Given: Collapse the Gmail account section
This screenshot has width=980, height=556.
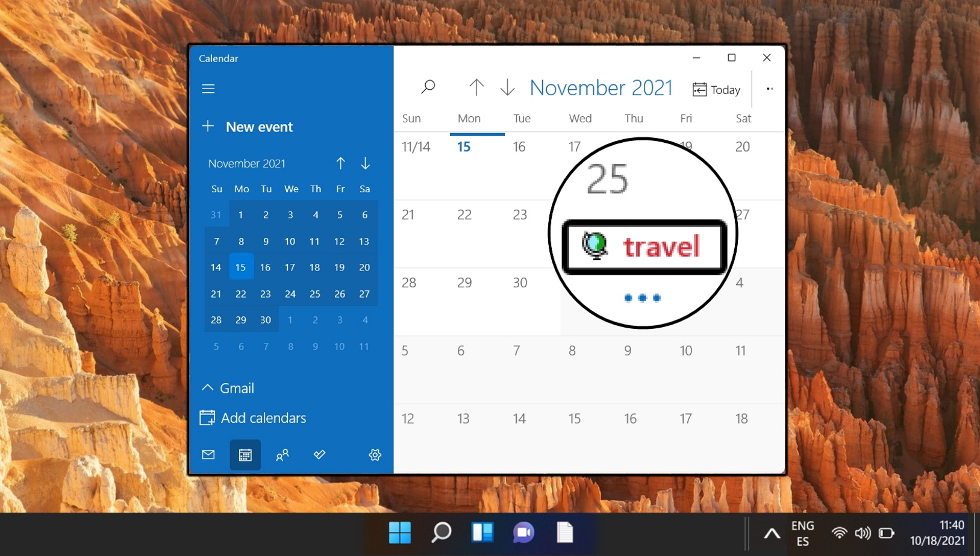Looking at the screenshot, I should click(207, 387).
